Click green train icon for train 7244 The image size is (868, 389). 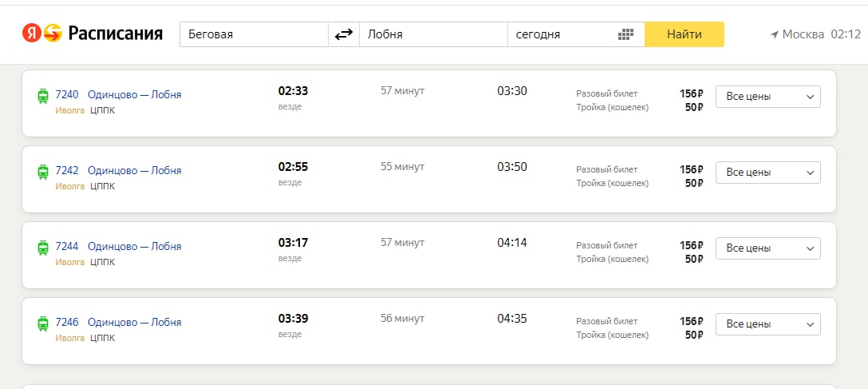(42, 247)
